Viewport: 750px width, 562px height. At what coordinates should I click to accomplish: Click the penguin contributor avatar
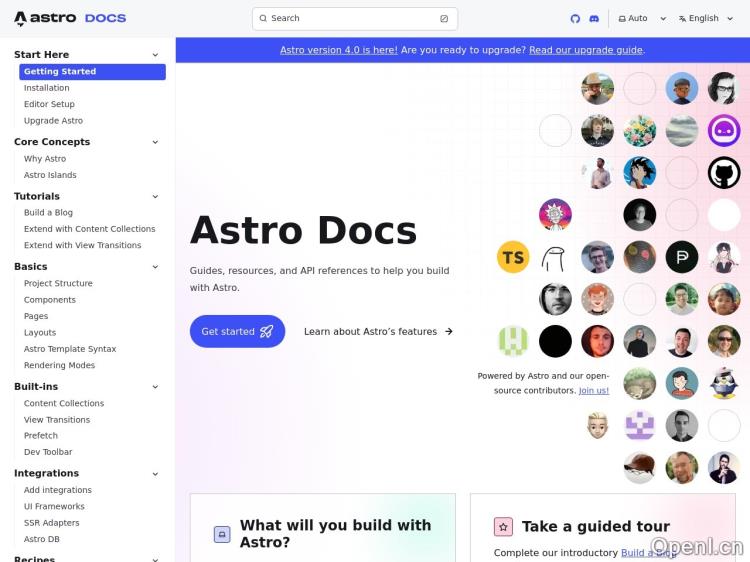724,383
